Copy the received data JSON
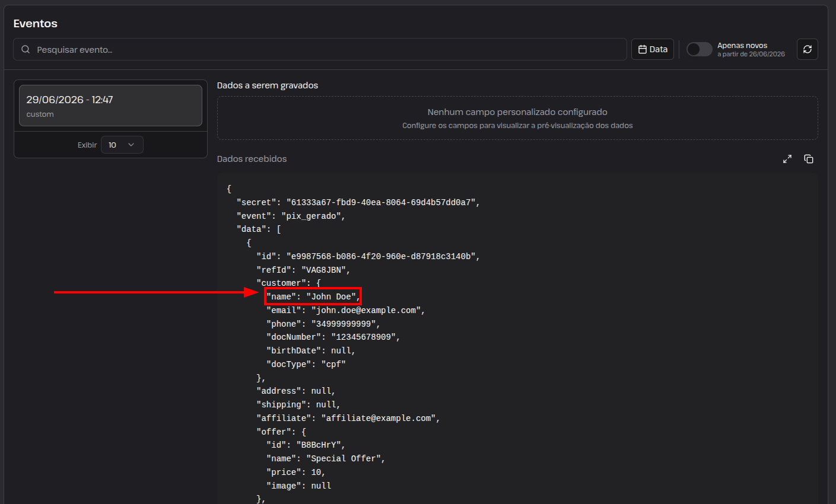The width and height of the screenshot is (836, 504). (809, 159)
